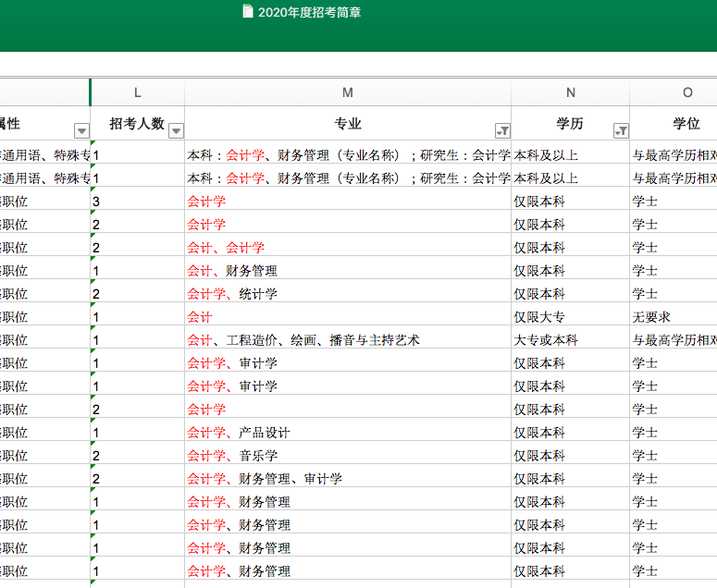Select column N header
The height and width of the screenshot is (588, 717).
(570, 92)
